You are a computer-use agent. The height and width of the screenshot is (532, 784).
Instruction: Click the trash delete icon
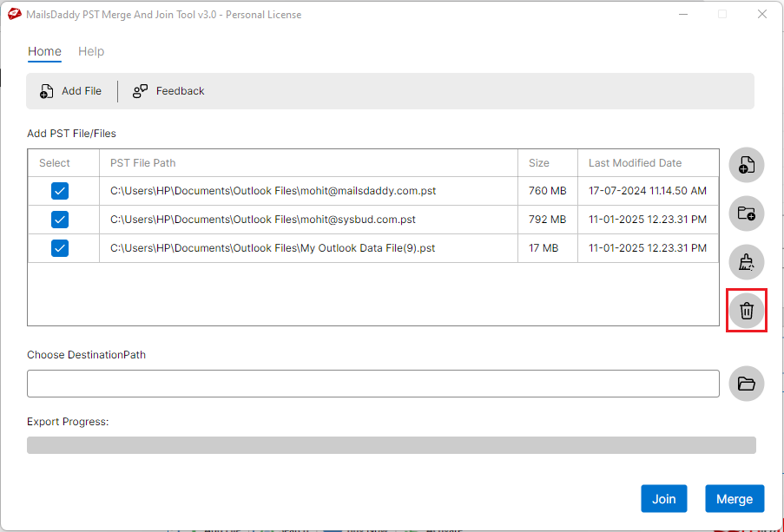[x=747, y=310]
